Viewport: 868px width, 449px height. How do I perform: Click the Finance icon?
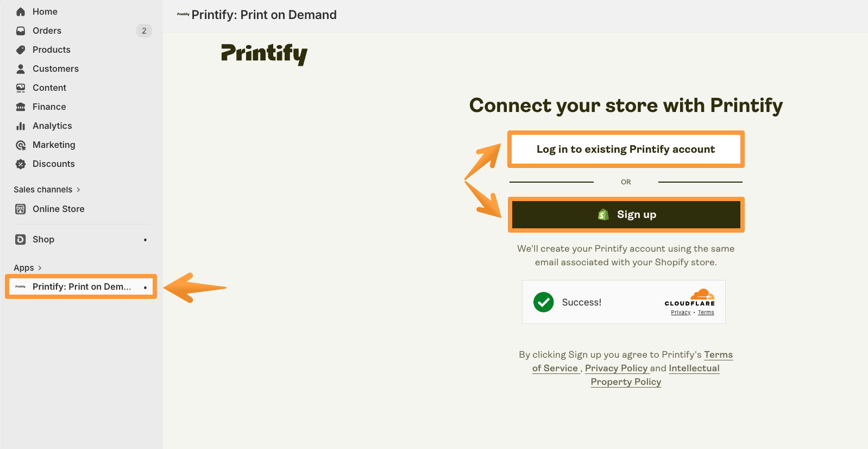(20, 107)
